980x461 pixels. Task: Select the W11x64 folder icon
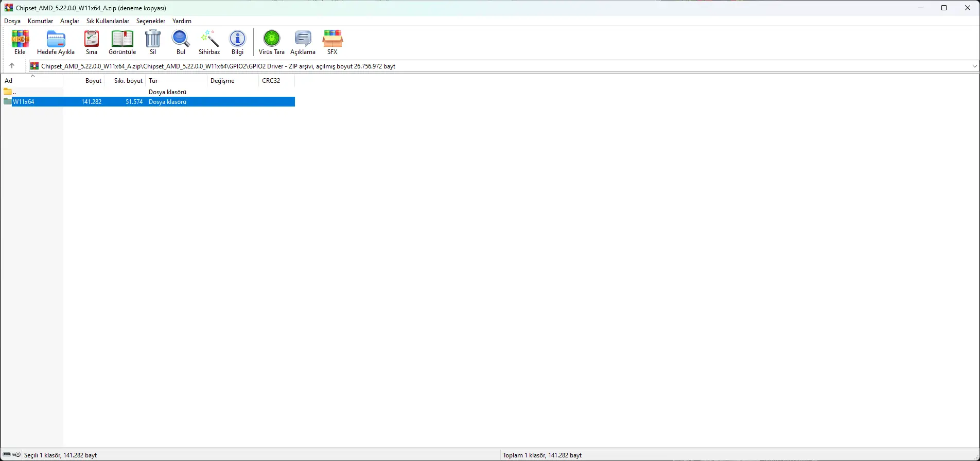coord(8,102)
